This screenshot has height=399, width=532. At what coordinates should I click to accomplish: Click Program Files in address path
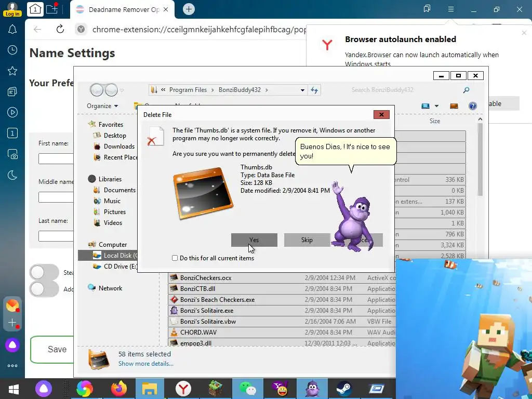click(188, 90)
